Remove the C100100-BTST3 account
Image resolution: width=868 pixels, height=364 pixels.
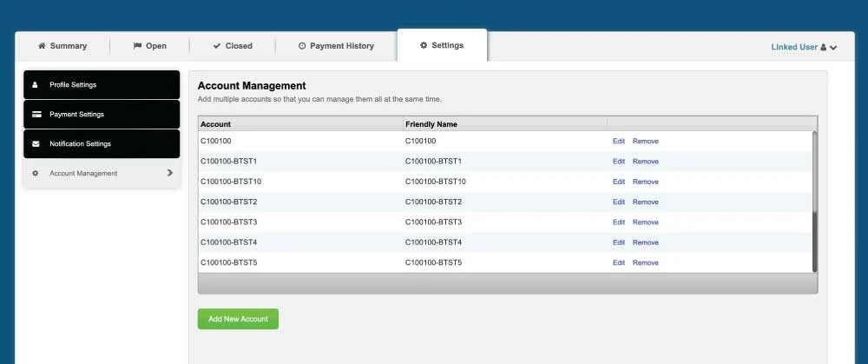(646, 222)
